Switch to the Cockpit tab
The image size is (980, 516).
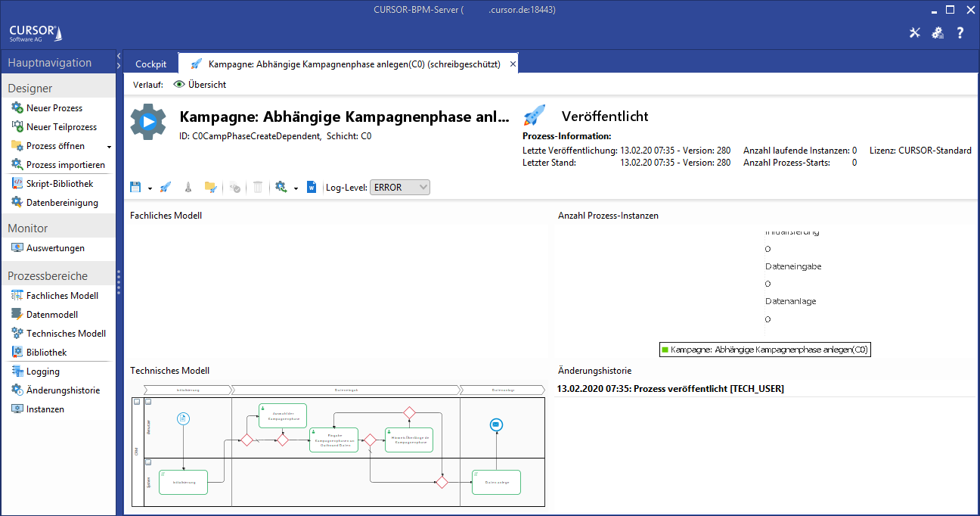click(x=150, y=64)
